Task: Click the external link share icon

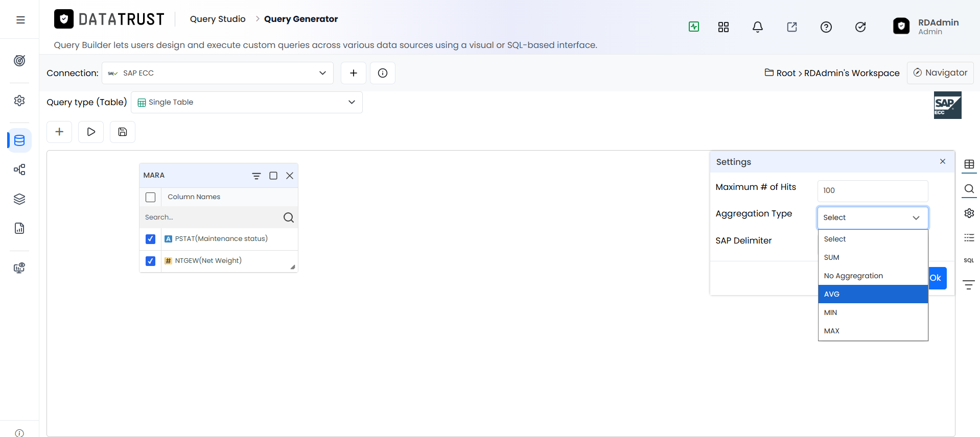Action: [792, 27]
